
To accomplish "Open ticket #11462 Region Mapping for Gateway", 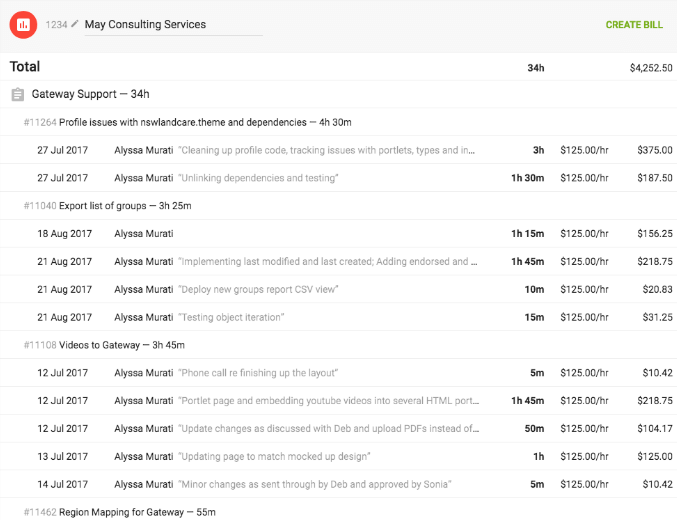I will click(x=120, y=512).
